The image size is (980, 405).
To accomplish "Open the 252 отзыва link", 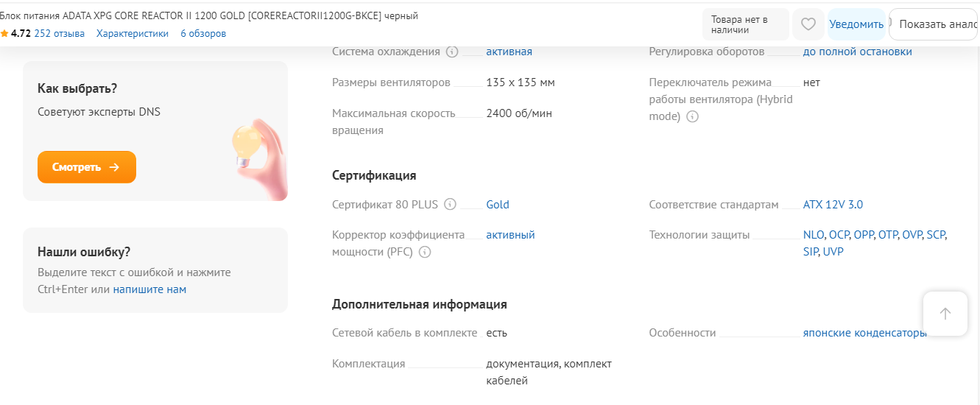I will click(60, 34).
